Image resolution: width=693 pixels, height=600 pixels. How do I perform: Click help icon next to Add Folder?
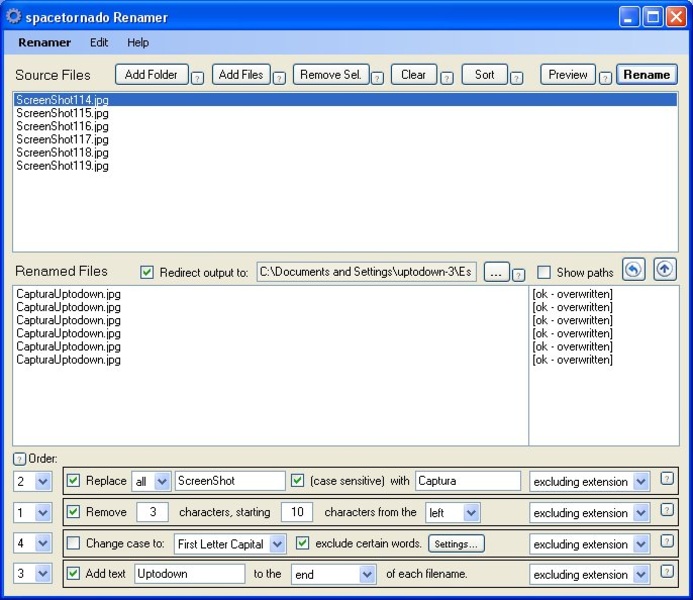[x=197, y=78]
